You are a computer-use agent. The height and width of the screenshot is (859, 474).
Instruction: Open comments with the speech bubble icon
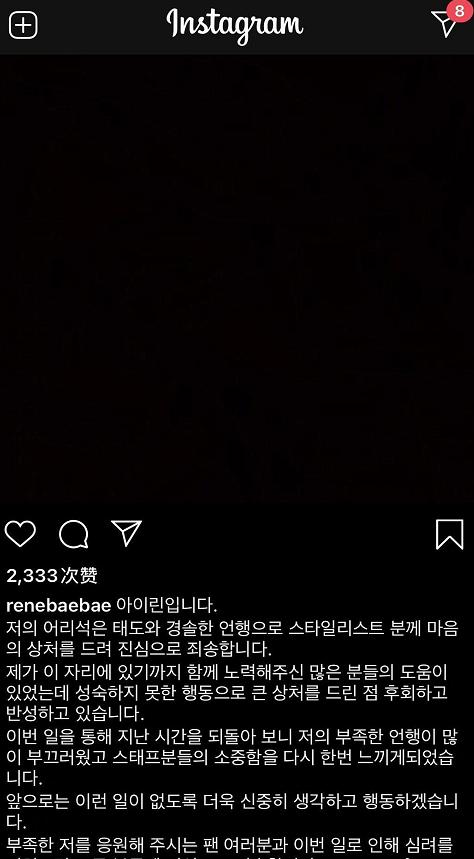click(73, 534)
